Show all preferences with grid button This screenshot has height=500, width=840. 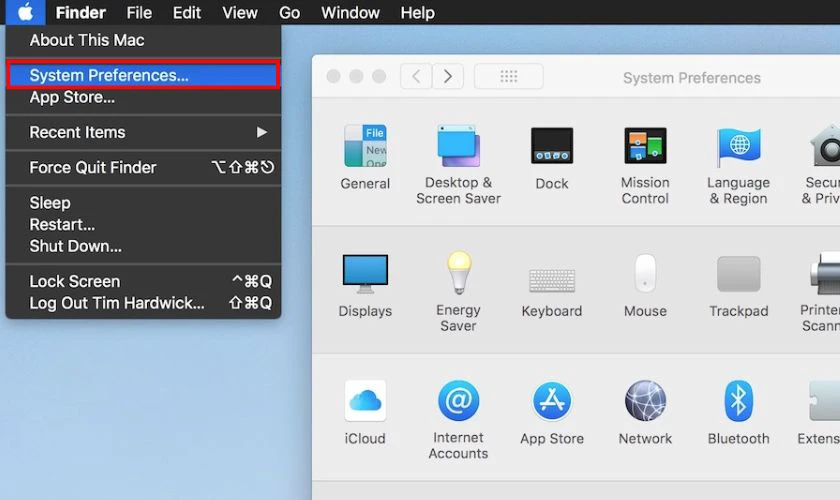click(x=509, y=77)
